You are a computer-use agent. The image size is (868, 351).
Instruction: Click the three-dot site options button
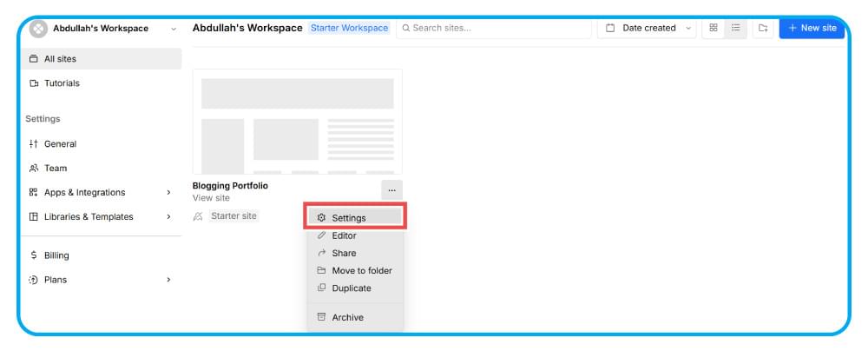[x=392, y=190]
